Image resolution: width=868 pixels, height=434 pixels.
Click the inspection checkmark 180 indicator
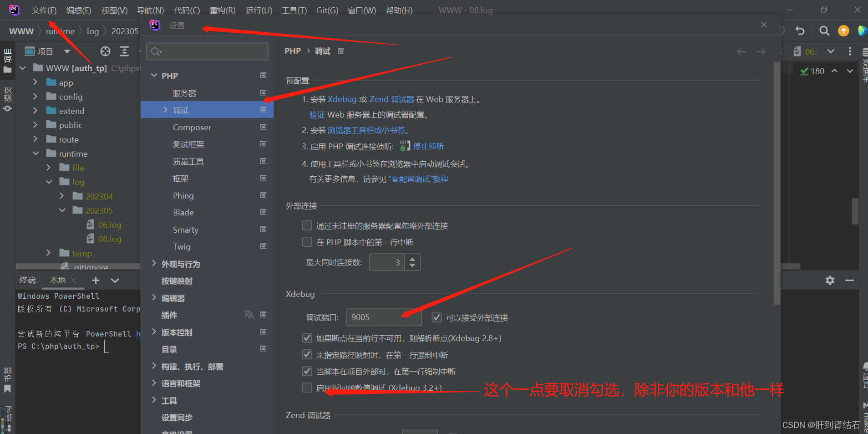tap(812, 71)
